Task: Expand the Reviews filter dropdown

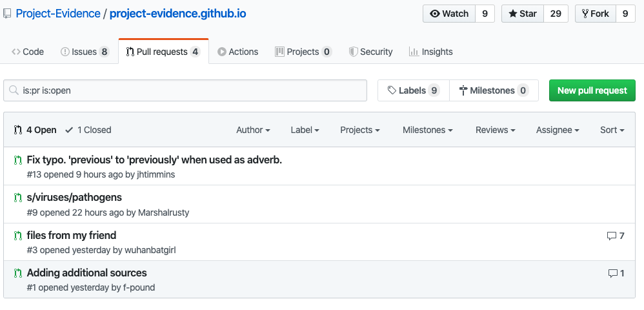Action: (x=495, y=130)
